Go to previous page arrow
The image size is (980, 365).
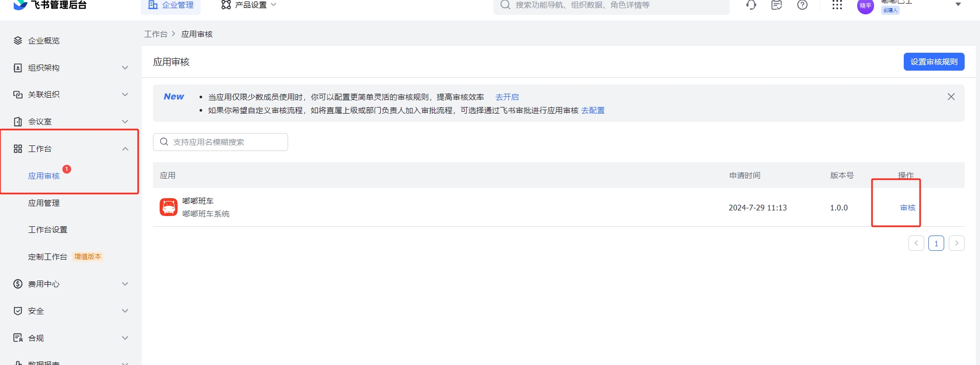[x=916, y=243]
